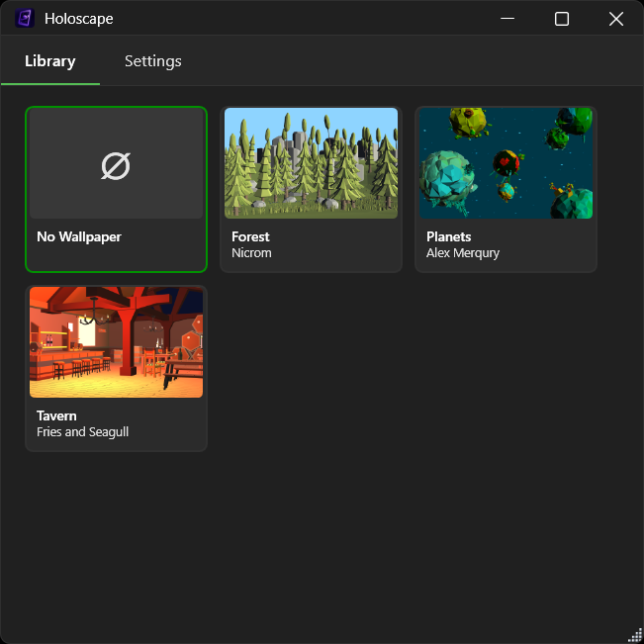Click the Fries and Seagull author name
The width and height of the screenshot is (644, 644).
point(83,432)
